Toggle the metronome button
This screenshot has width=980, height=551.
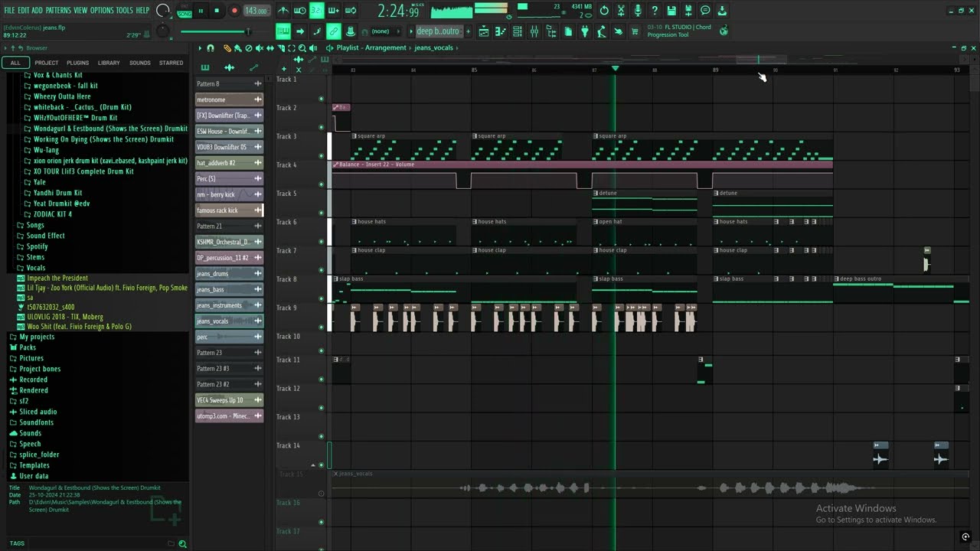[283, 11]
